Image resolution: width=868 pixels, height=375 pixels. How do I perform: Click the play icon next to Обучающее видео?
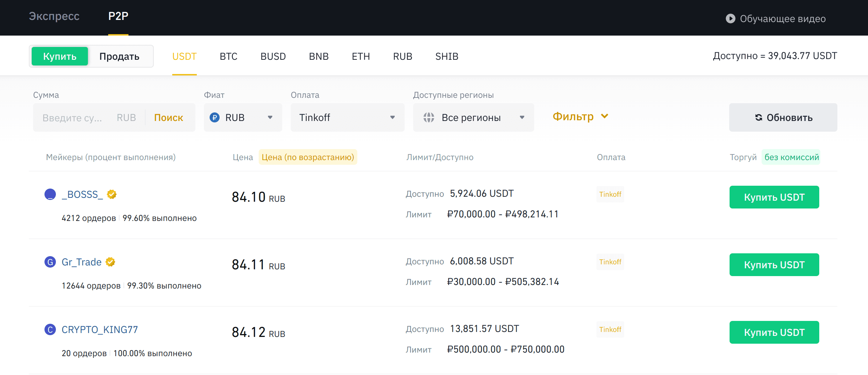point(731,19)
